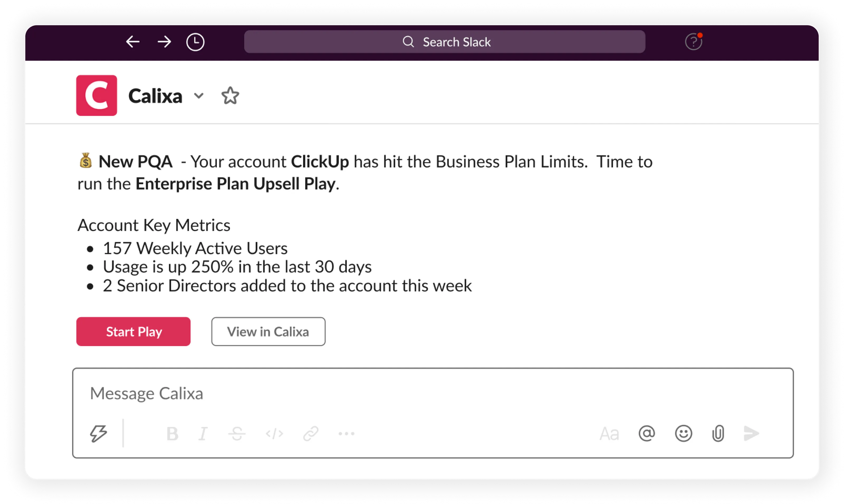Click the View in Calixa button
844x504 pixels.
click(x=268, y=331)
